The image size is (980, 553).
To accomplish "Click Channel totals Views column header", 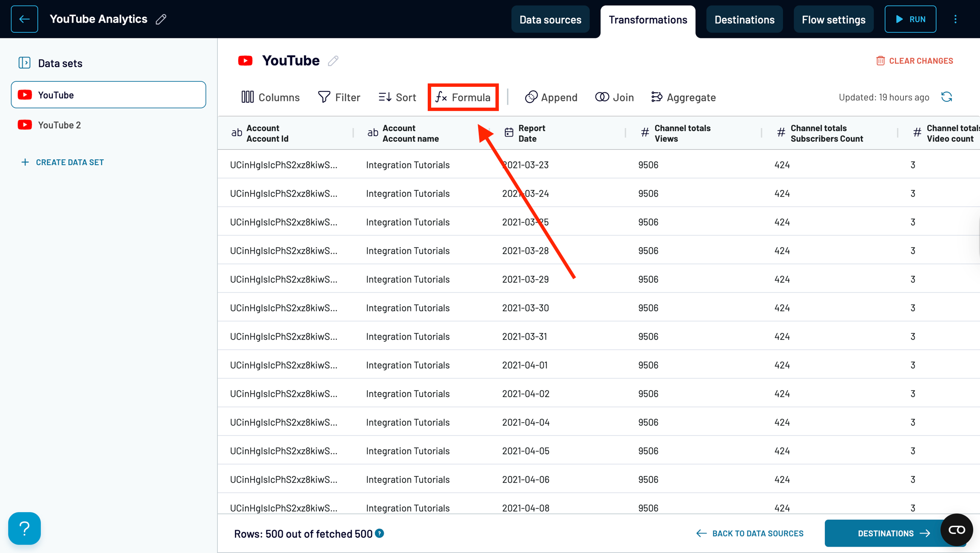I will [x=682, y=133].
